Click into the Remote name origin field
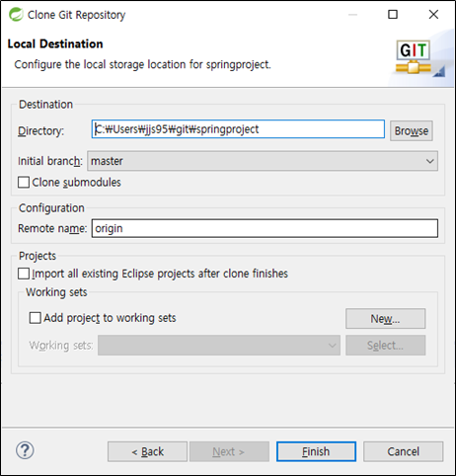The height and width of the screenshot is (476, 456). (265, 228)
